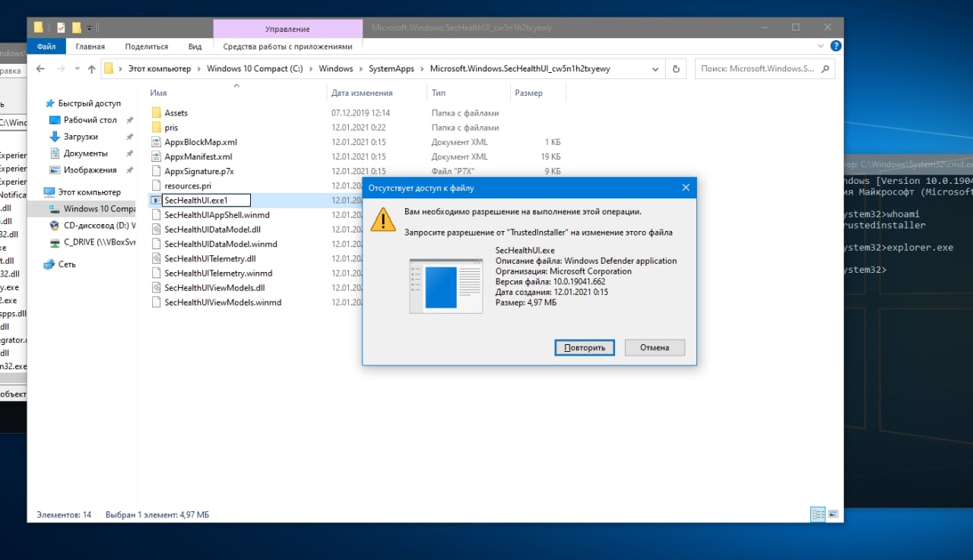Select Этот компьютер in navigation pane
Viewport: 973px width, 560px height.
(89, 192)
